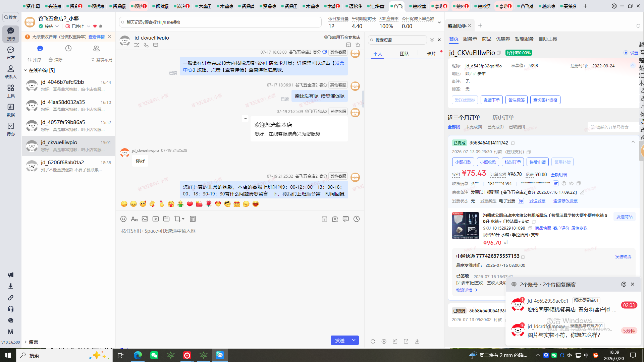Switch to the 优惠券 tab

[503, 39]
